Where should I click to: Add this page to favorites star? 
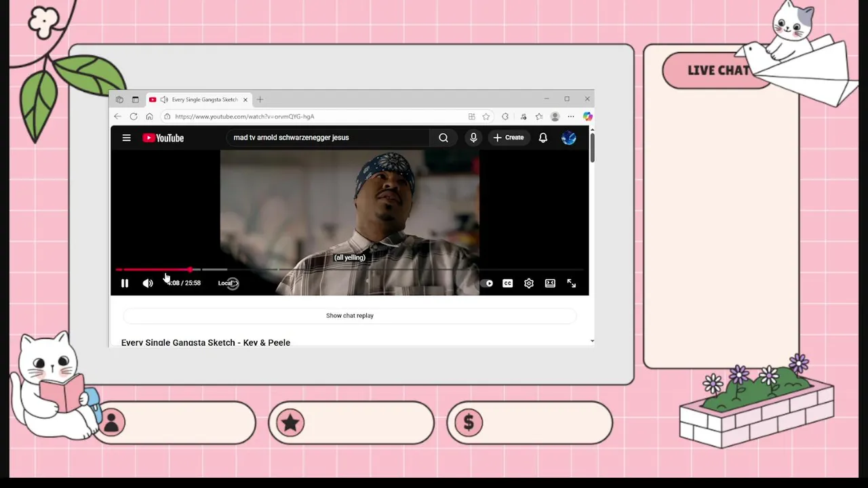click(x=486, y=117)
